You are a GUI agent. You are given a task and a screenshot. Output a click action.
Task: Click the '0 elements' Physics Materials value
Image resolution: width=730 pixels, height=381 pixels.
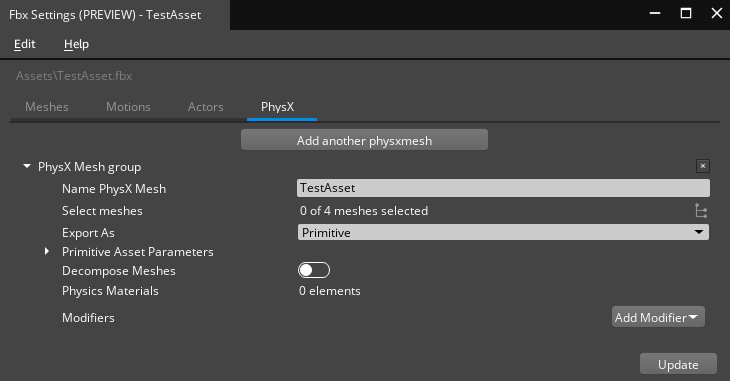[x=330, y=291]
